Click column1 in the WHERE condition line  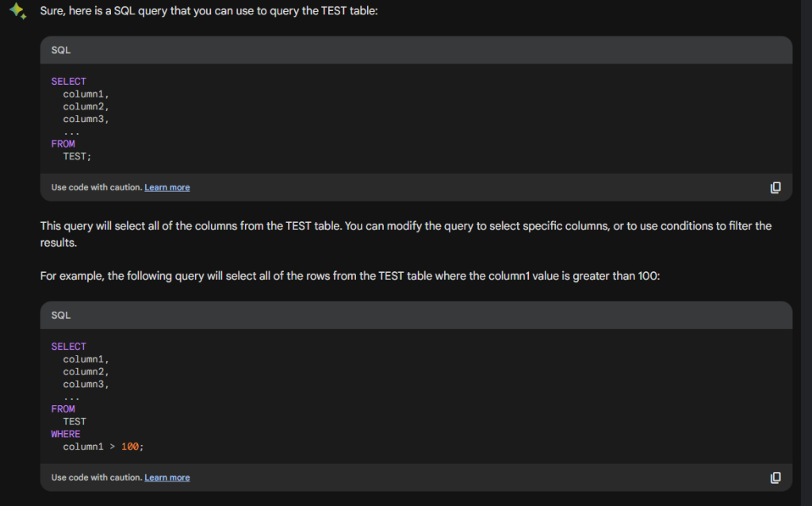click(82, 447)
